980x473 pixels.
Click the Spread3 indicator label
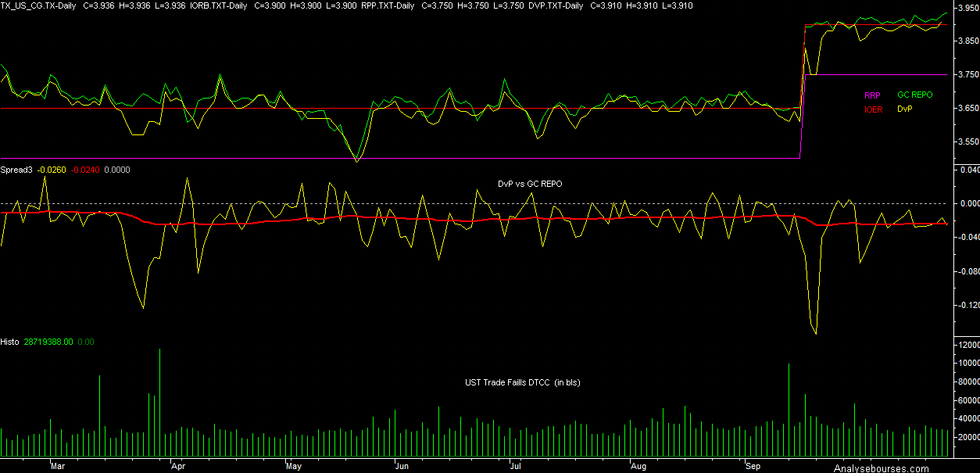coord(16,170)
